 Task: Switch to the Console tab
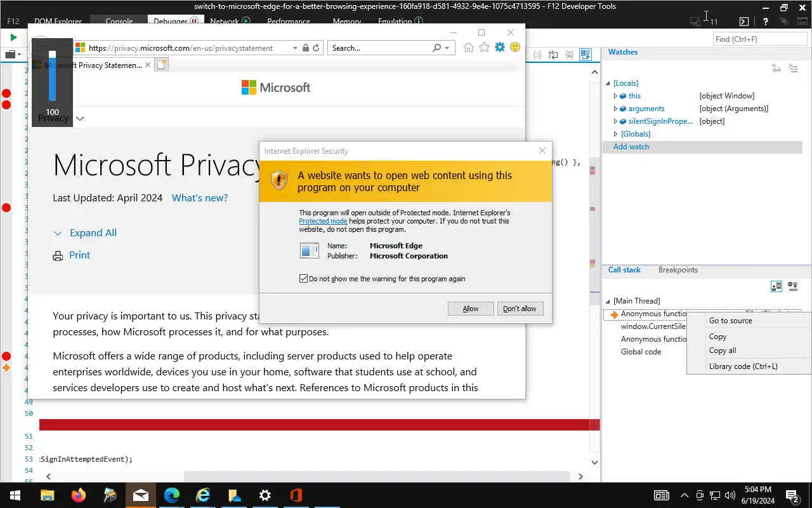(x=119, y=21)
